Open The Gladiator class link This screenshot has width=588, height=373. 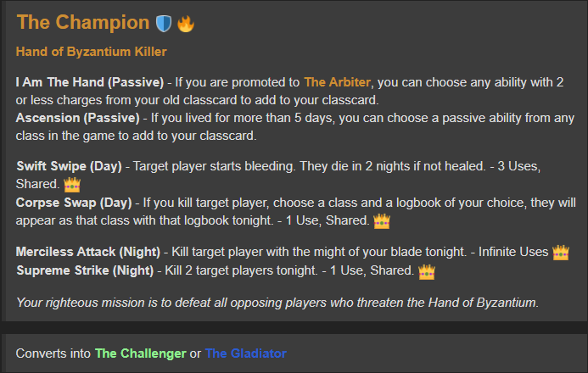point(245,354)
